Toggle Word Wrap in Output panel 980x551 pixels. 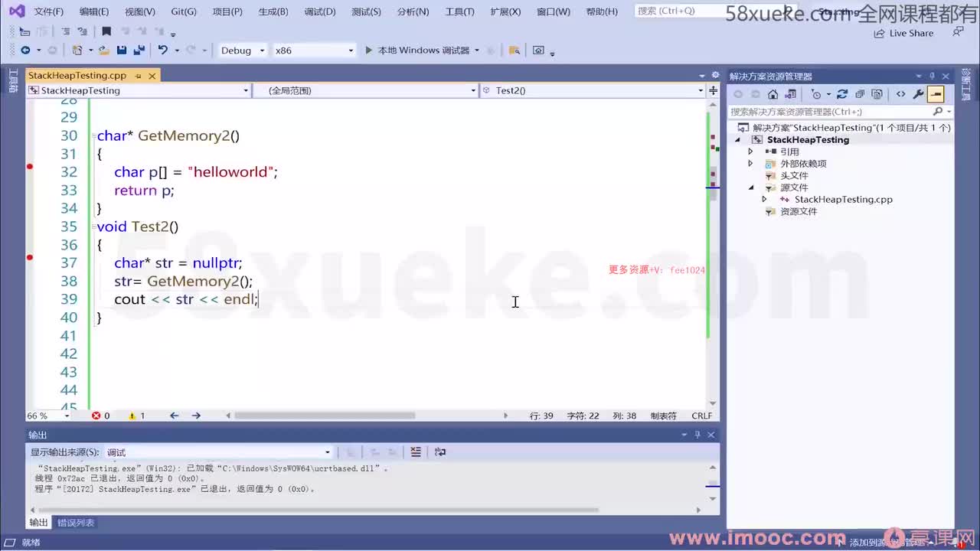point(440,452)
